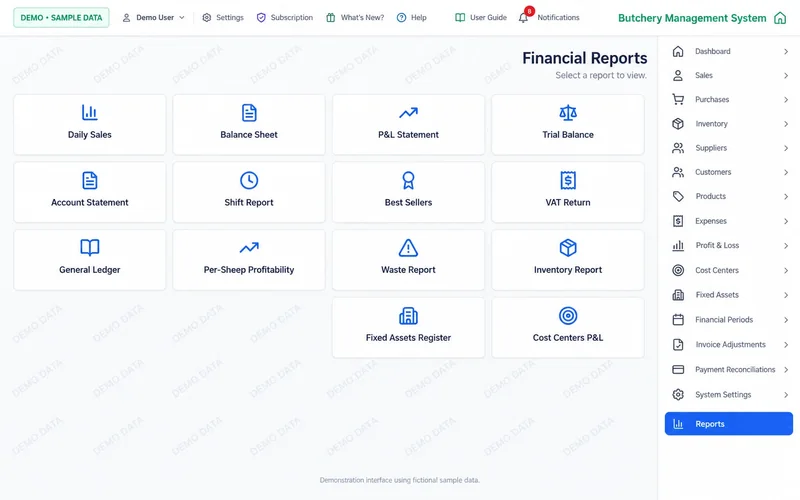Click the Subscription link text
The width and height of the screenshot is (800, 500).
(292, 17)
